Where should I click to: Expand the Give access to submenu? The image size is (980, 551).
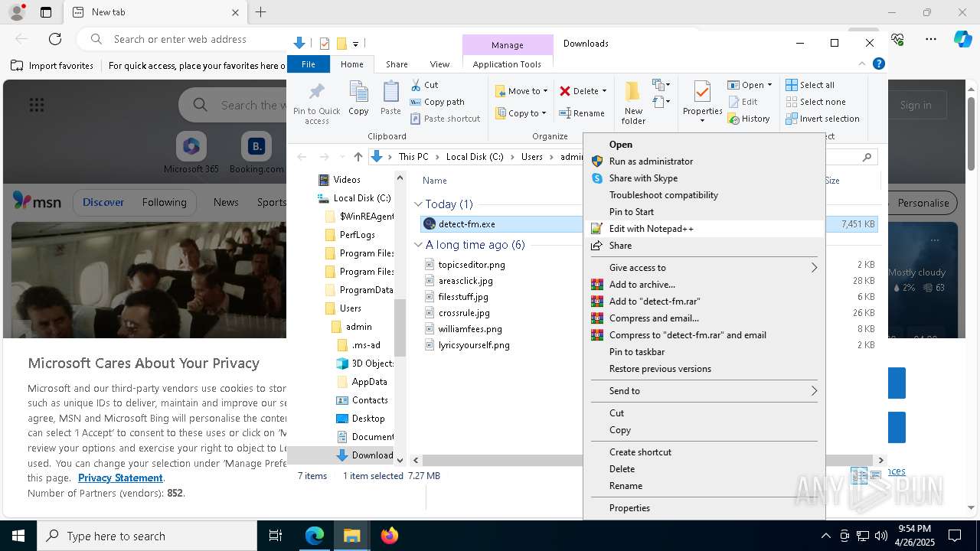704,268
